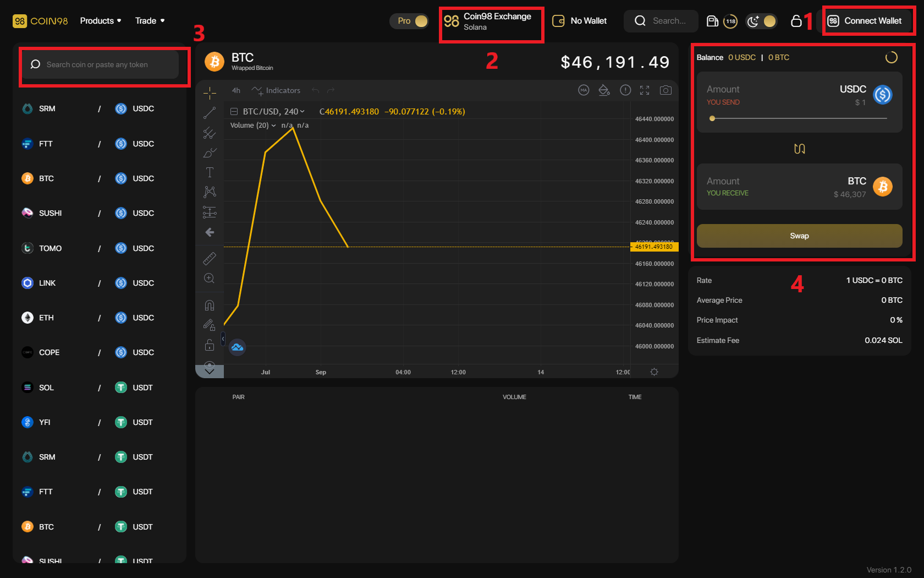Click the send amount slider handle
The image size is (924, 578).
(x=712, y=118)
